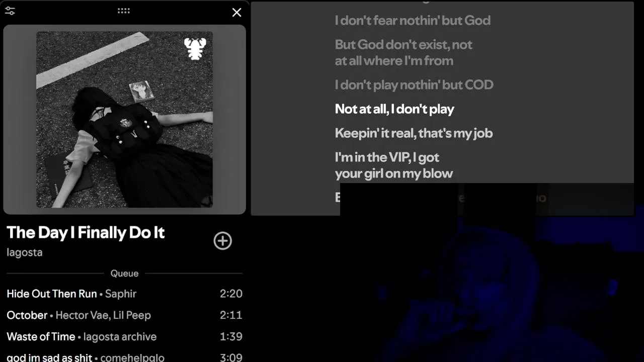This screenshot has width=644, height=362.
Task: Jump to lyric "I'm in the VIP"
Action: [x=394, y=165]
